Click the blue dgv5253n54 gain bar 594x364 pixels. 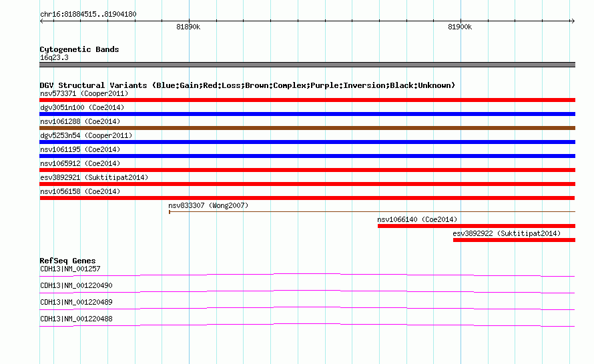[307, 142]
